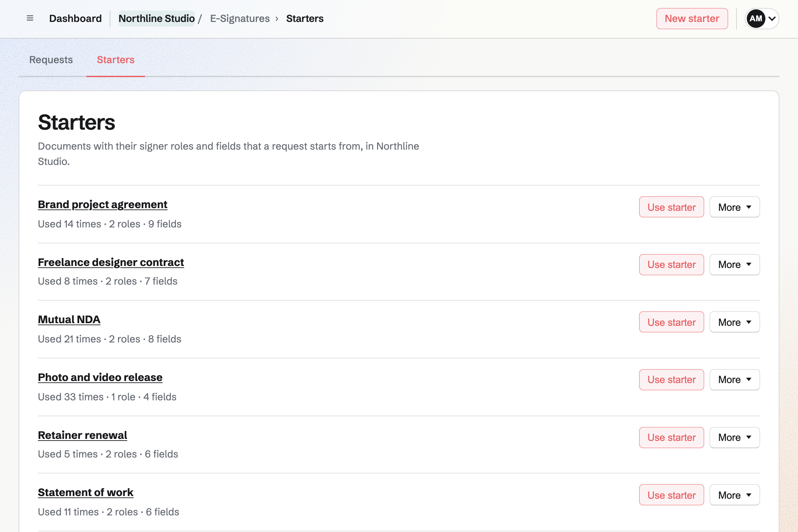
Task: Use starter for Mutual NDA
Action: point(671,322)
